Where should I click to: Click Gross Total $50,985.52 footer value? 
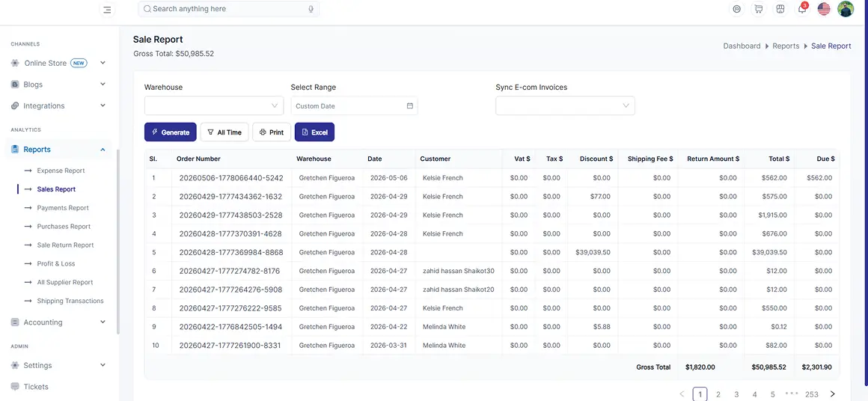pyautogui.click(x=769, y=367)
